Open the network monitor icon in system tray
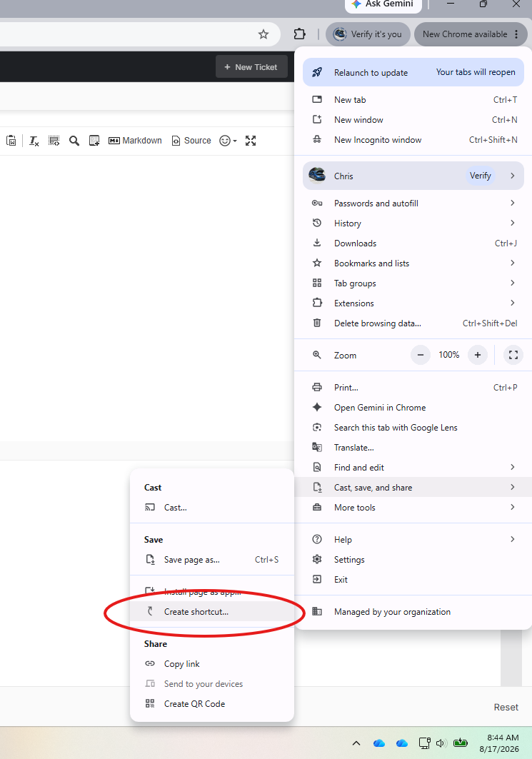Image resolution: width=532 pixels, height=759 pixels. pyautogui.click(x=425, y=743)
